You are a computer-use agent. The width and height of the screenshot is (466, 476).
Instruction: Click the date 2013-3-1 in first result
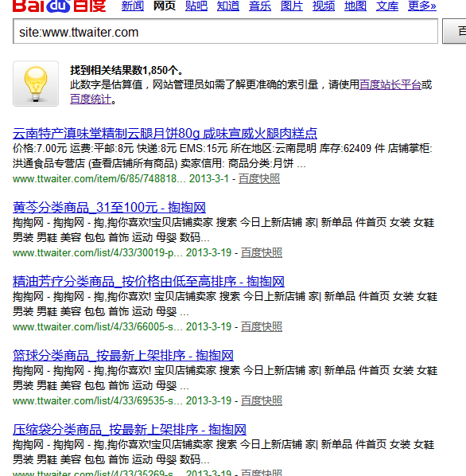point(209,179)
